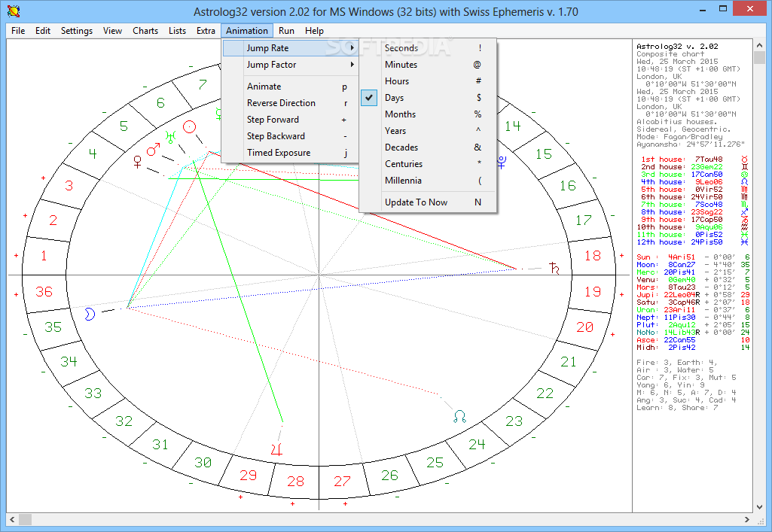This screenshot has width=772, height=532.
Task: Click the Jupiter glyph at chart bottom
Action: point(276,449)
